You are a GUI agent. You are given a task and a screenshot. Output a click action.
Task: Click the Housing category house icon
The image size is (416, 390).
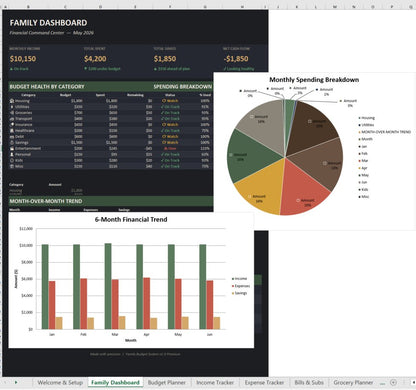[x=12, y=101]
